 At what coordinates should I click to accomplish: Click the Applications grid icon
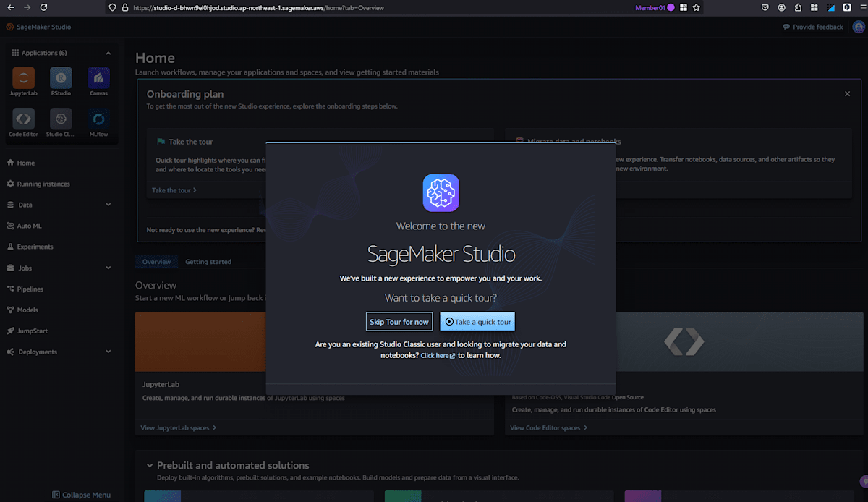tap(15, 53)
